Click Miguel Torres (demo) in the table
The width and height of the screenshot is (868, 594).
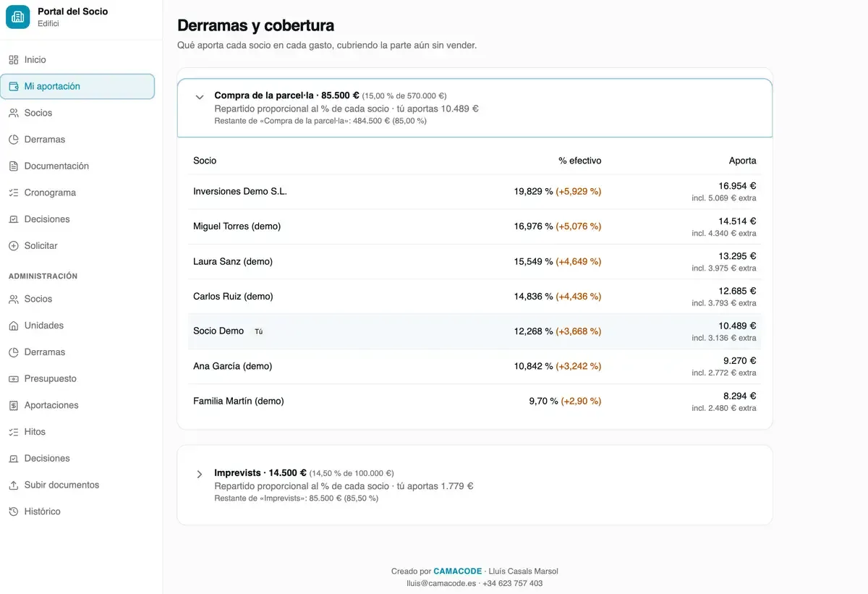point(237,226)
